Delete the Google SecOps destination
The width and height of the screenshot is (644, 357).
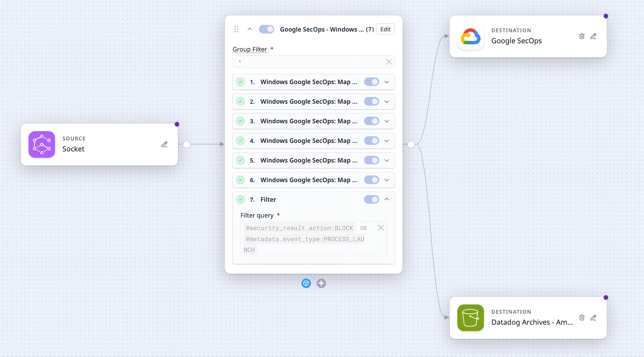click(x=582, y=36)
